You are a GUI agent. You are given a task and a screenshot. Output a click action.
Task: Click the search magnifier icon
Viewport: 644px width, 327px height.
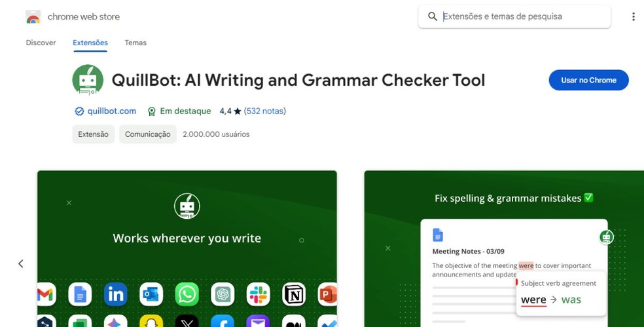(432, 16)
